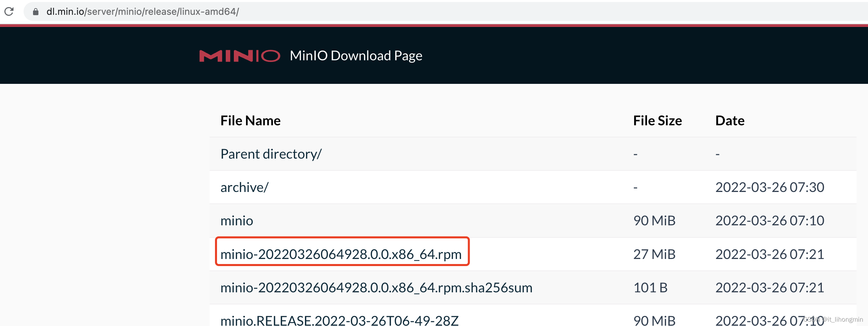Click the padlock icon in address bar

[x=36, y=12]
